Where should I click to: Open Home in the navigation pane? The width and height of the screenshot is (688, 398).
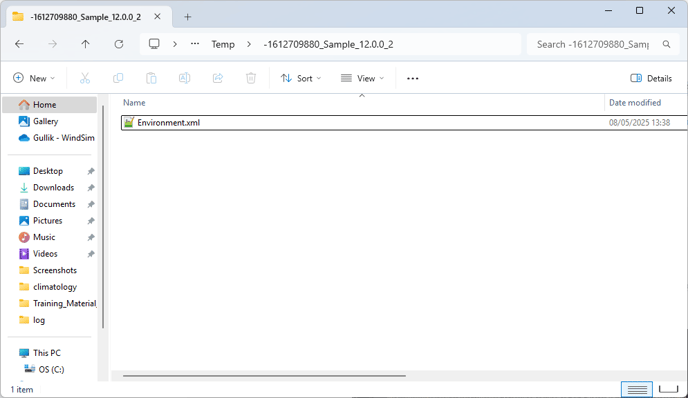(50, 105)
